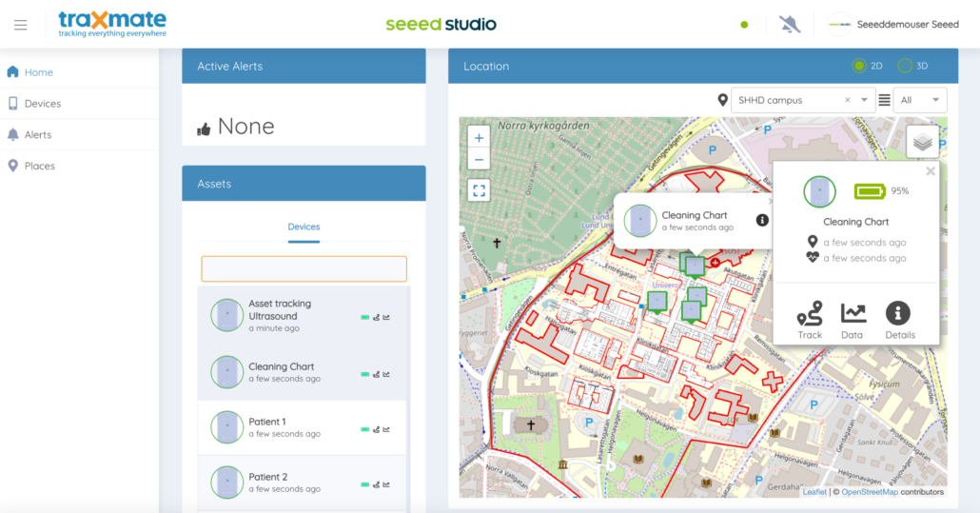The width and height of the screenshot is (980, 513).
Task: Zoom out on the map
Action: (479, 160)
